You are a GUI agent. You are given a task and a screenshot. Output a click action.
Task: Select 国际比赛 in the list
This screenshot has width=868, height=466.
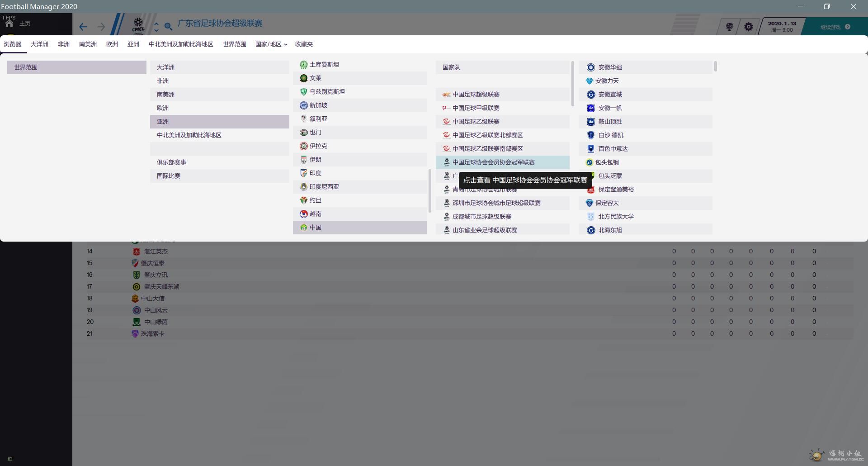pyautogui.click(x=220, y=176)
